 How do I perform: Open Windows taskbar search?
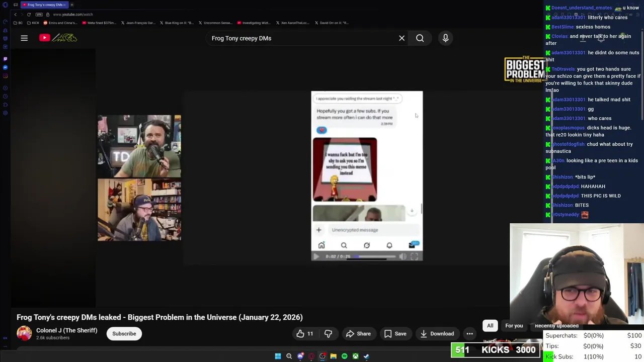289,356
